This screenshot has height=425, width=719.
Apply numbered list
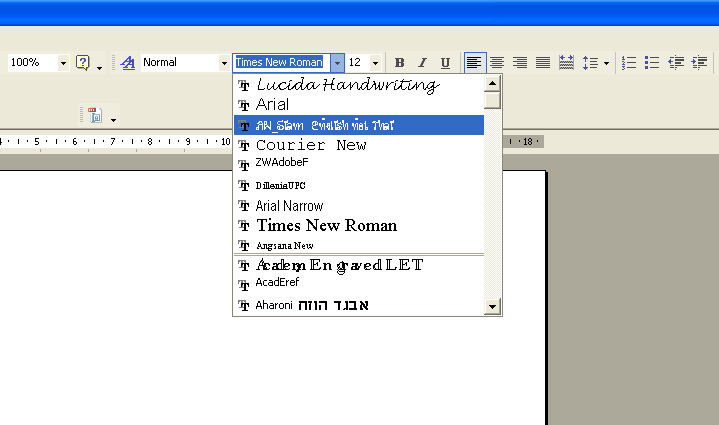pos(629,62)
